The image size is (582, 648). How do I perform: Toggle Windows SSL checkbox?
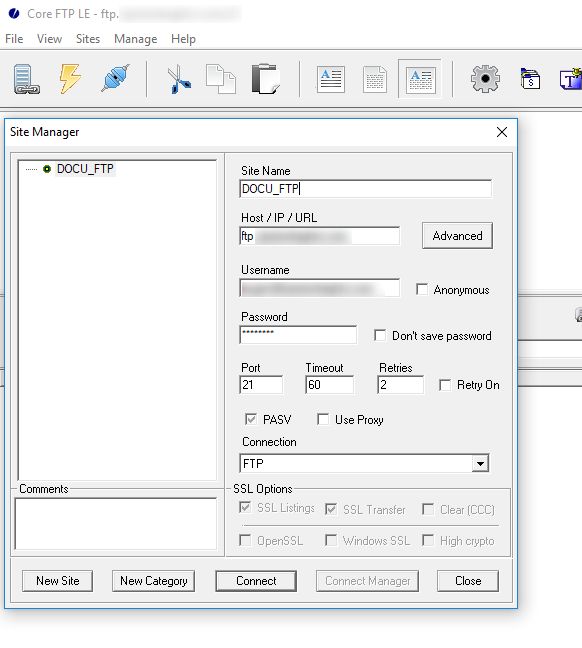[331, 540]
